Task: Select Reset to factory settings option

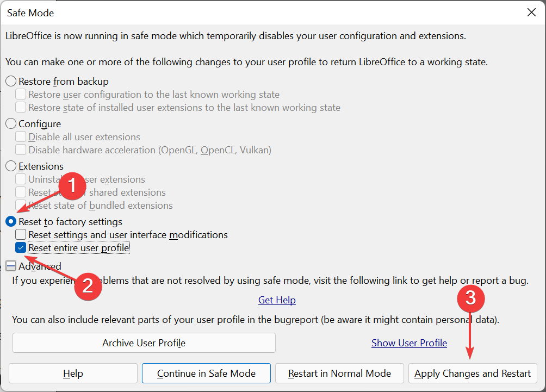Action: click(11, 222)
